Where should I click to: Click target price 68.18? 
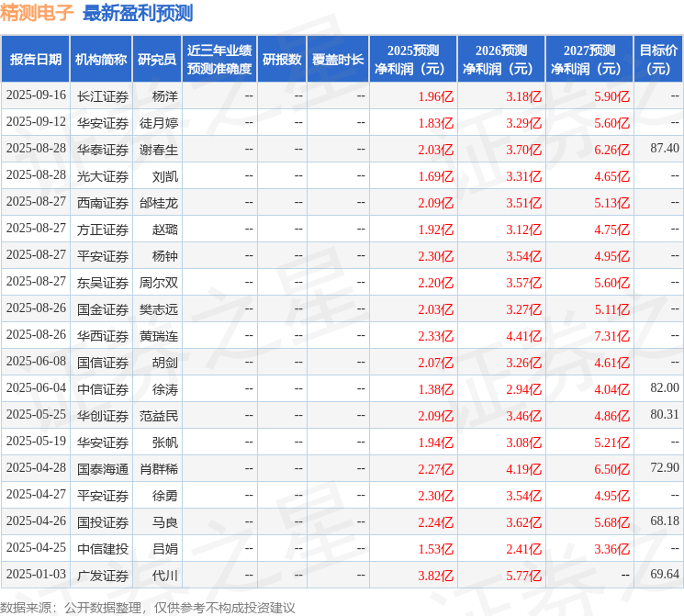tap(665, 521)
